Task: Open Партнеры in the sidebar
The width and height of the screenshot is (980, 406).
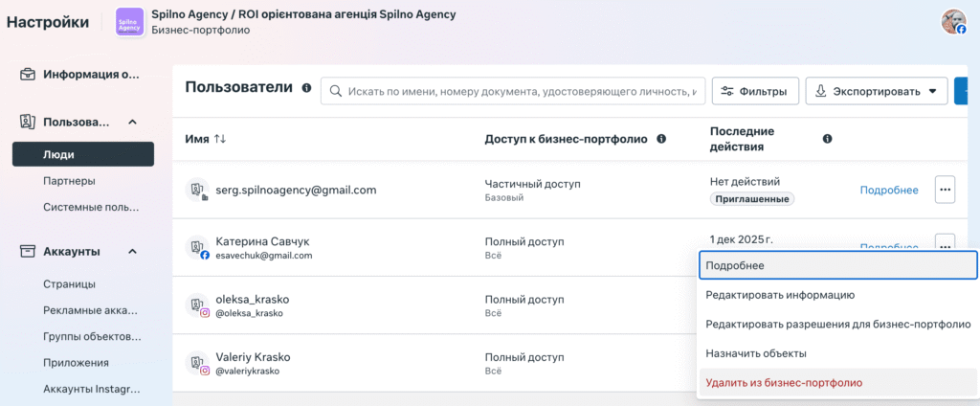Action: pos(69,181)
